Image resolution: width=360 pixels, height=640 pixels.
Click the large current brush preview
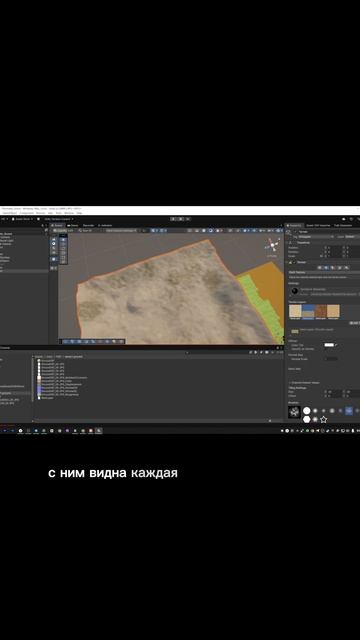[x=294, y=412]
